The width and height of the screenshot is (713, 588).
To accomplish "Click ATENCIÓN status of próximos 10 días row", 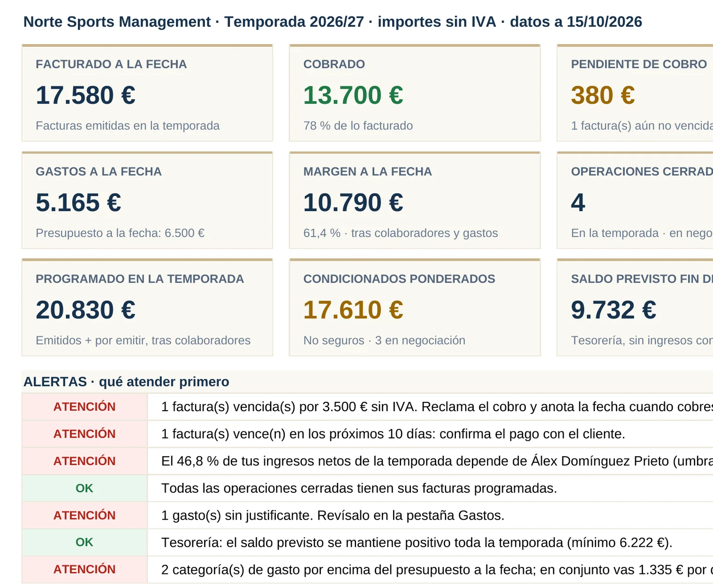I will [84, 434].
